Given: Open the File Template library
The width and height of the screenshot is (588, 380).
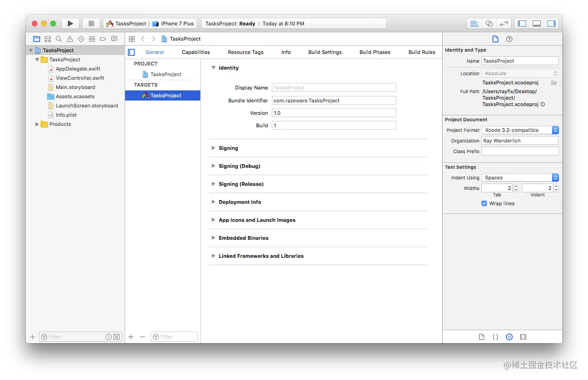Looking at the screenshot, I should pos(481,337).
